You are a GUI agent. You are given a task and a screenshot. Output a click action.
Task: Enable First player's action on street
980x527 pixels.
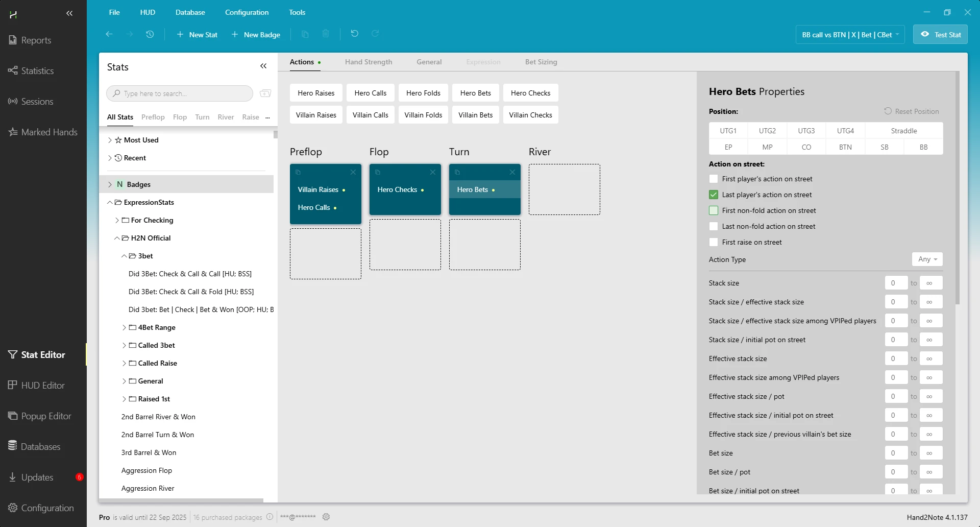coord(714,179)
